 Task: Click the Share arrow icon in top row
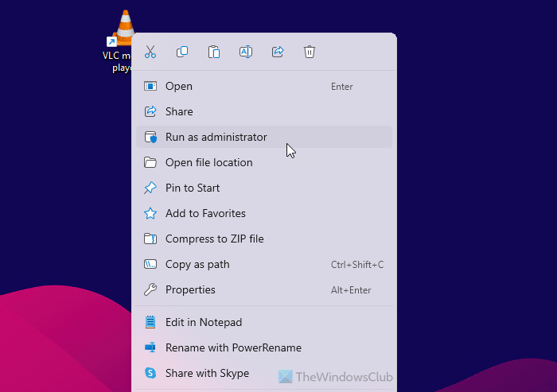click(x=278, y=52)
